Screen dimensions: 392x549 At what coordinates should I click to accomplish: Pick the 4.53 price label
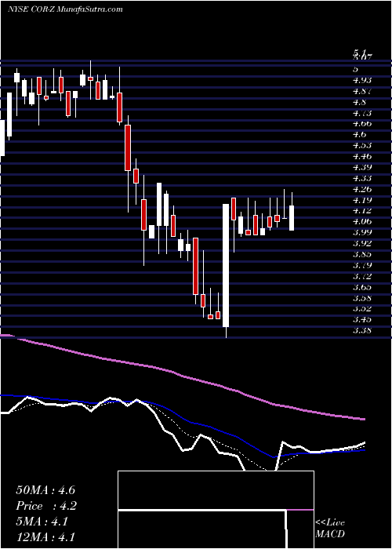click(362, 145)
